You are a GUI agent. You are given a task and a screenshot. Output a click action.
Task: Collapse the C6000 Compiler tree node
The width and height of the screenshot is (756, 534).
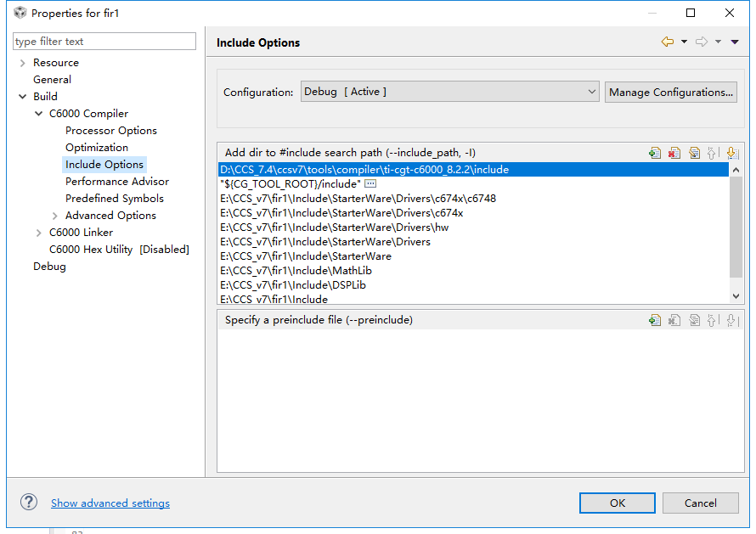(39, 114)
